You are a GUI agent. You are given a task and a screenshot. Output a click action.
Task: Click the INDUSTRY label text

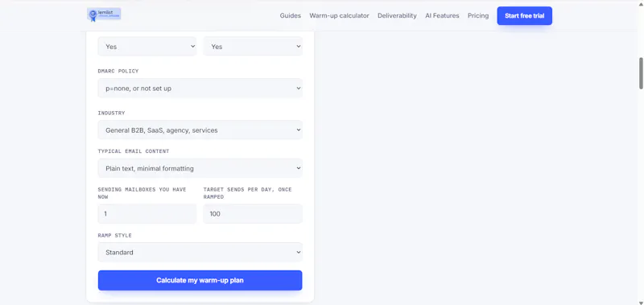tap(111, 113)
